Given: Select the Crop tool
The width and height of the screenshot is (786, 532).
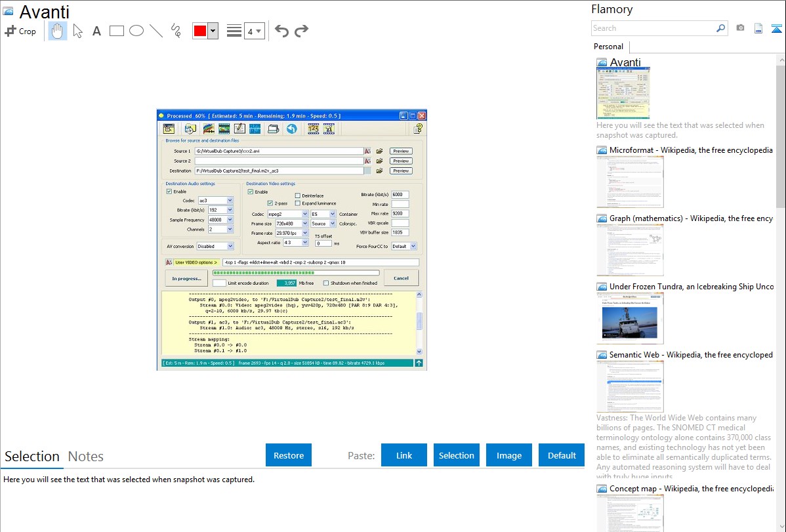Looking at the screenshot, I should pos(20,31).
